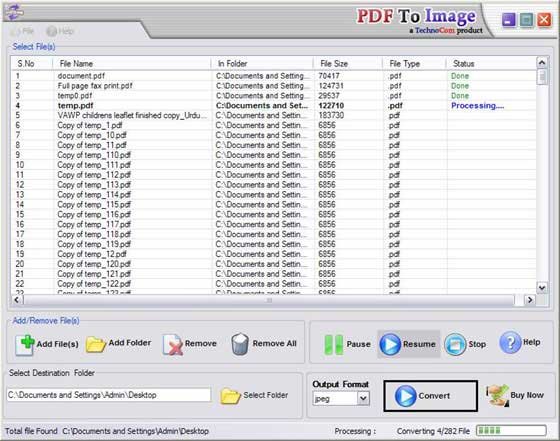Screen dimensions: 560x441
Task: Open the Output Format dropdown arrow
Action: click(363, 398)
